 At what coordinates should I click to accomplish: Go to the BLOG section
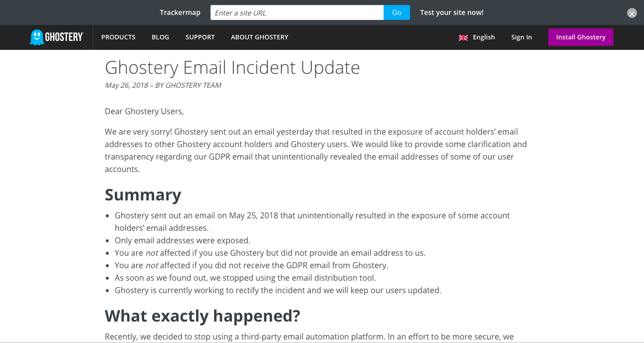click(x=160, y=37)
